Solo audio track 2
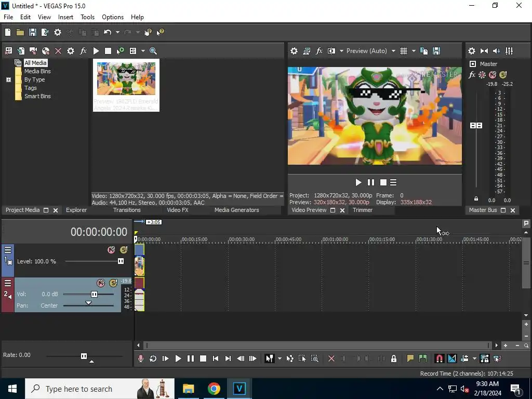Viewport: 532px width, 399px height. click(x=113, y=283)
